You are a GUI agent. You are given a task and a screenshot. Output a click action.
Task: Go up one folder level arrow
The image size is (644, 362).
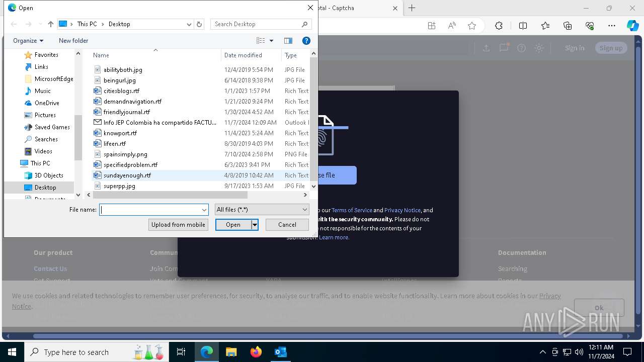[x=50, y=24]
